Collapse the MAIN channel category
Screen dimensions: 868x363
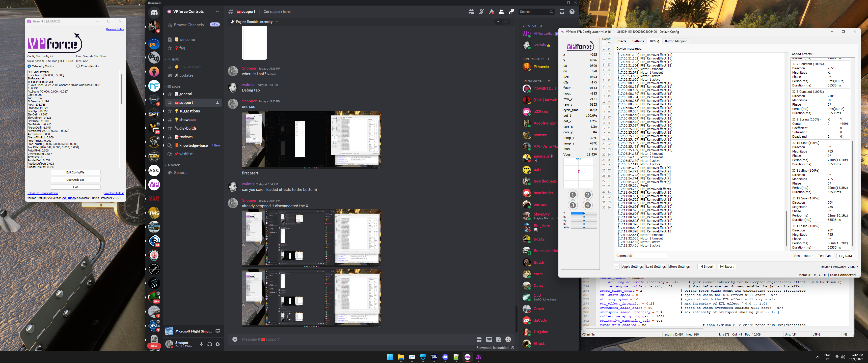(x=176, y=86)
